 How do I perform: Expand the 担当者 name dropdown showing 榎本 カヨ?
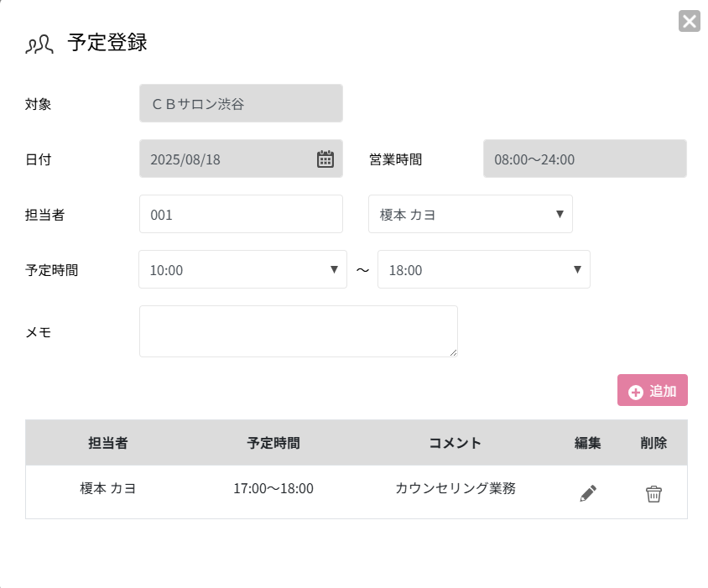tap(470, 214)
